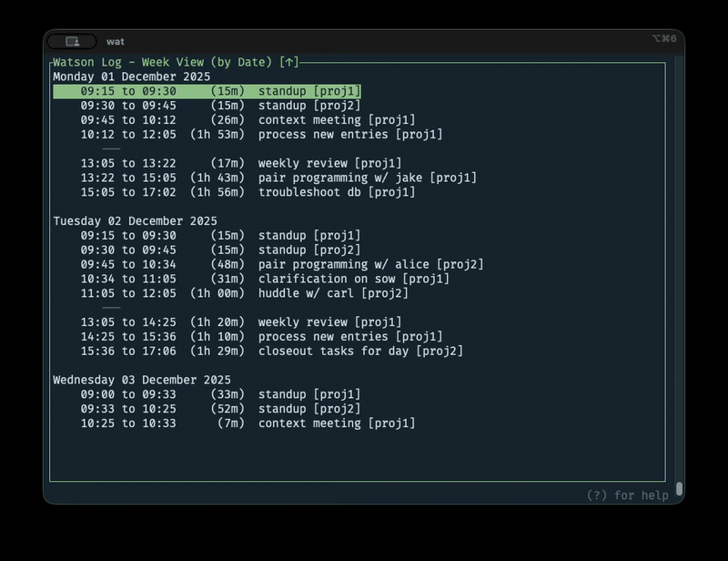
Task: Select 'pair programming w/ jake' entry
Action: 278,178
